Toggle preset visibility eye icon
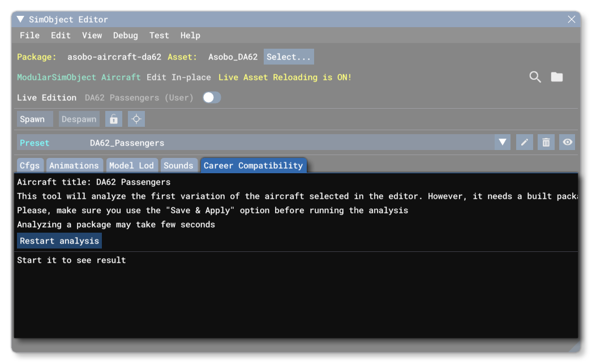Image resolution: width=592 pixels, height=364 pixels. 567,143
